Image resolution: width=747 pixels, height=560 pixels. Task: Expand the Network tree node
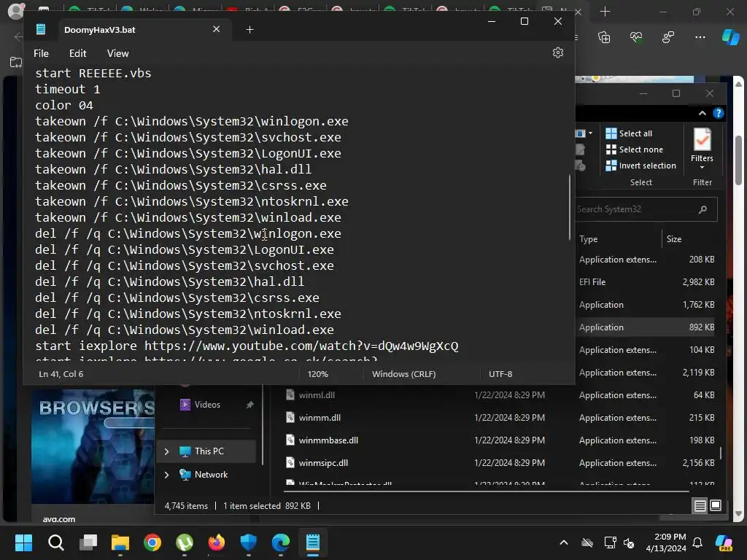tap(166, 475)
